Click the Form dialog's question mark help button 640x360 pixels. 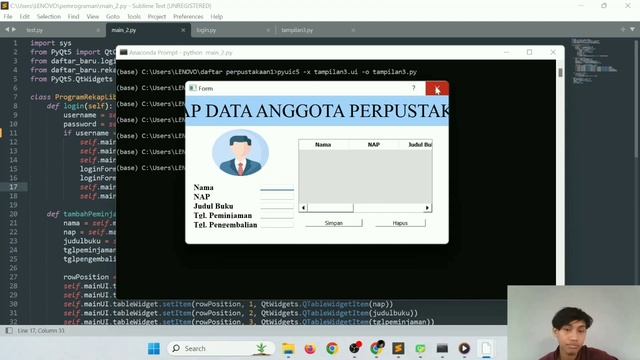413,88
